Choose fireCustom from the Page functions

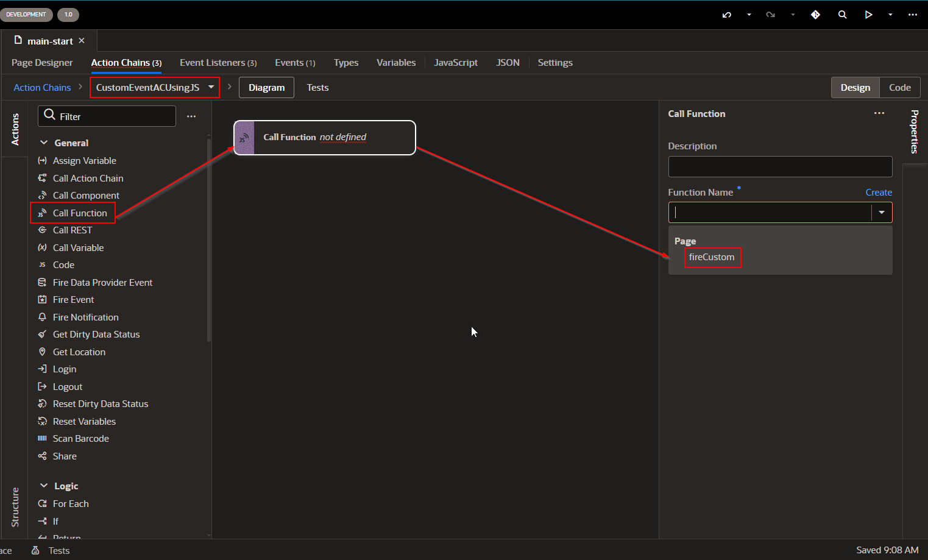[712, 257]
